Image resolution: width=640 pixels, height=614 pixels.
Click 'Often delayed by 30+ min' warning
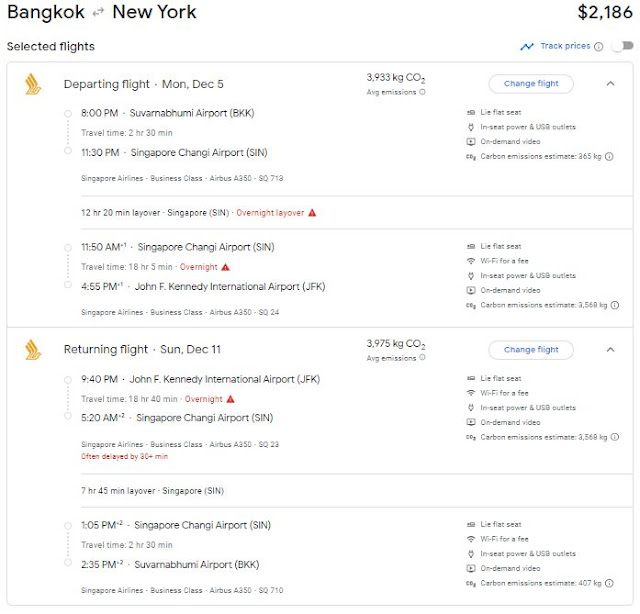[124, 456]
